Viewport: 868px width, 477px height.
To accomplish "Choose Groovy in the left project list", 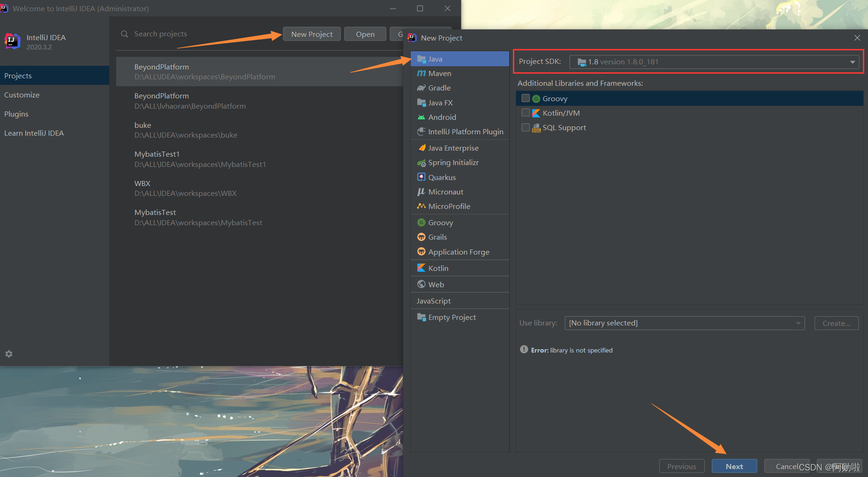I will click(x=460, y=222).
